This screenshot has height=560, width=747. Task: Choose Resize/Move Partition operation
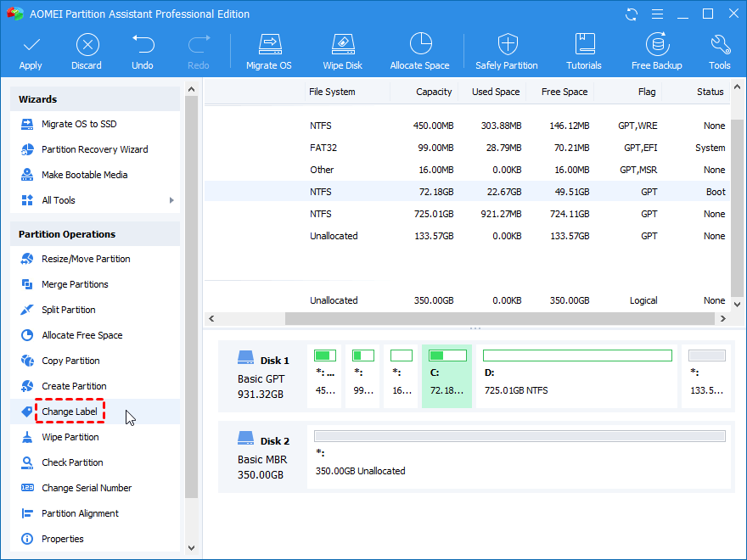tap(86, 259)
